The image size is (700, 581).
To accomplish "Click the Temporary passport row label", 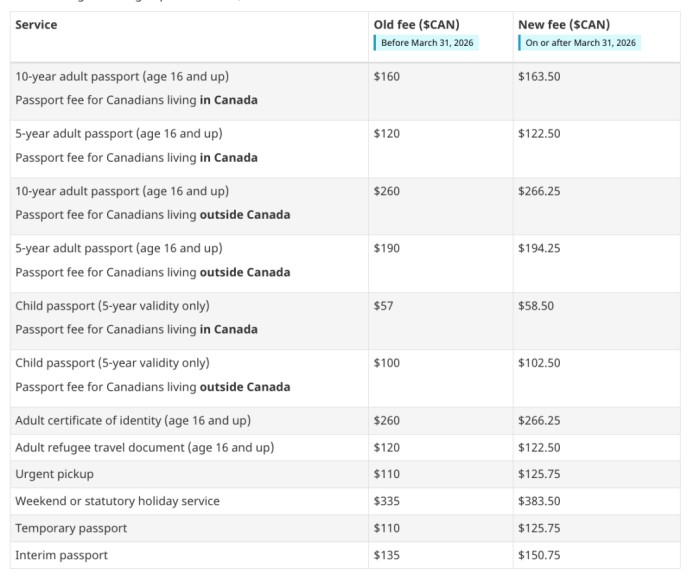I will coord(71,528).
